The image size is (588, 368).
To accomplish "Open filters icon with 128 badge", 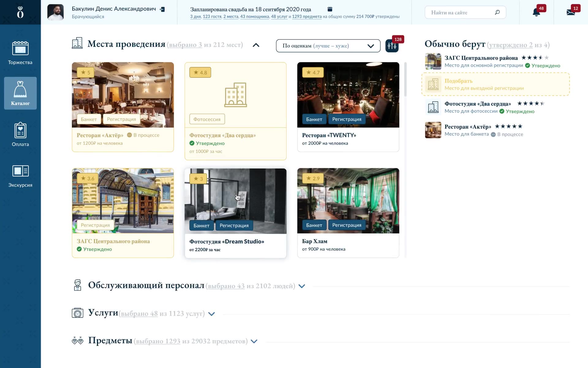I will pos(392,46).
